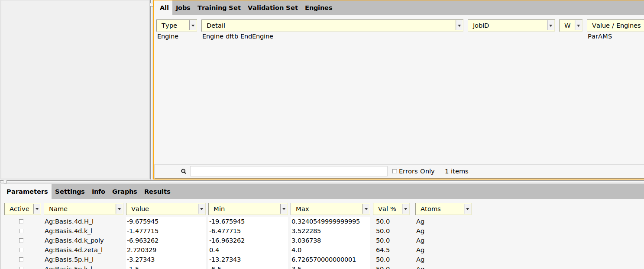Open the Results tab
644x269 pixels.
[x=157, y=192]
